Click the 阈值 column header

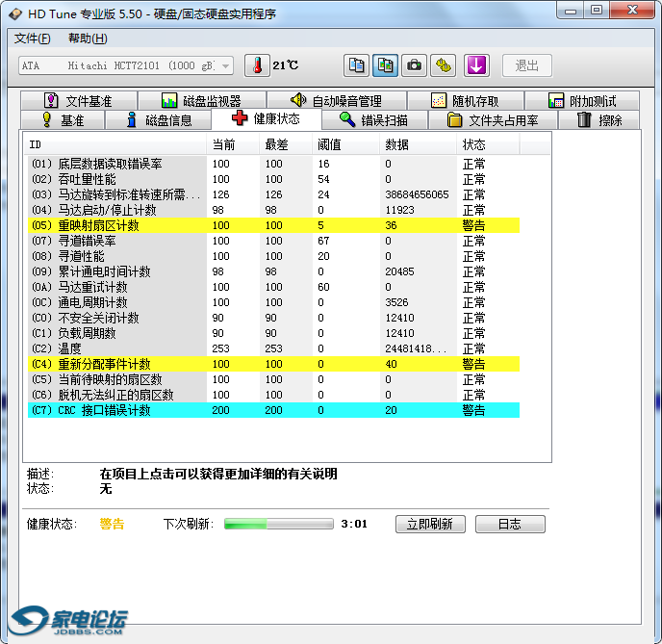[345, 144]
